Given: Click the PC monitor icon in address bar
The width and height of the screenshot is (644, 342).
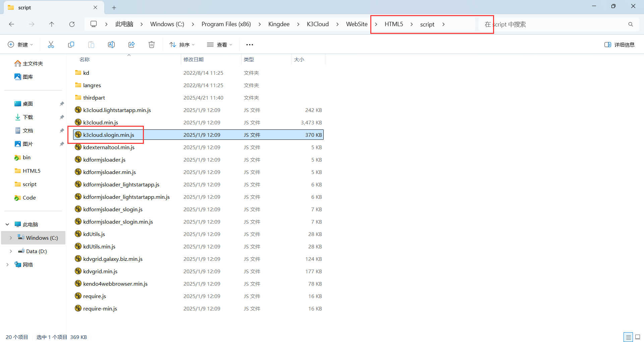Looking at the screenshot, I should [x=94, y=24].
